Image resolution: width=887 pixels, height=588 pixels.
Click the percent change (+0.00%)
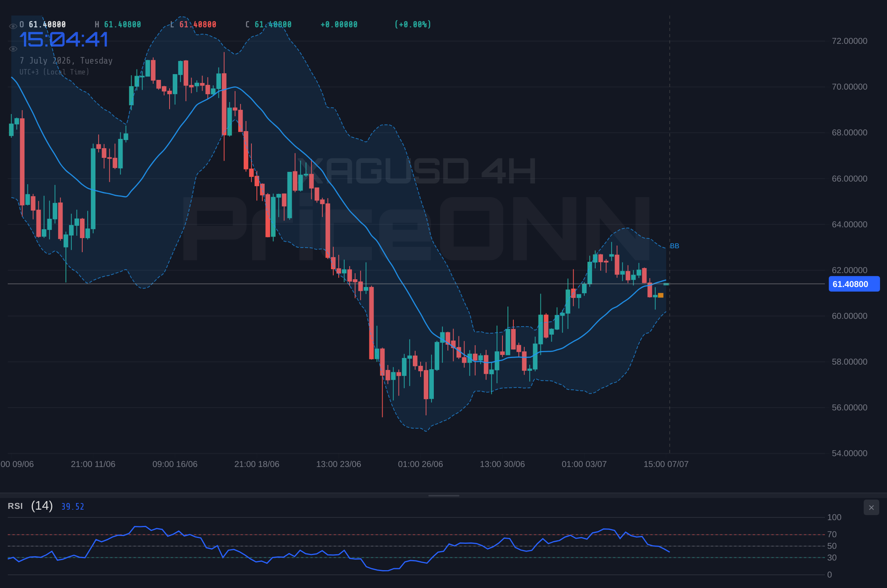click(413, 25)
